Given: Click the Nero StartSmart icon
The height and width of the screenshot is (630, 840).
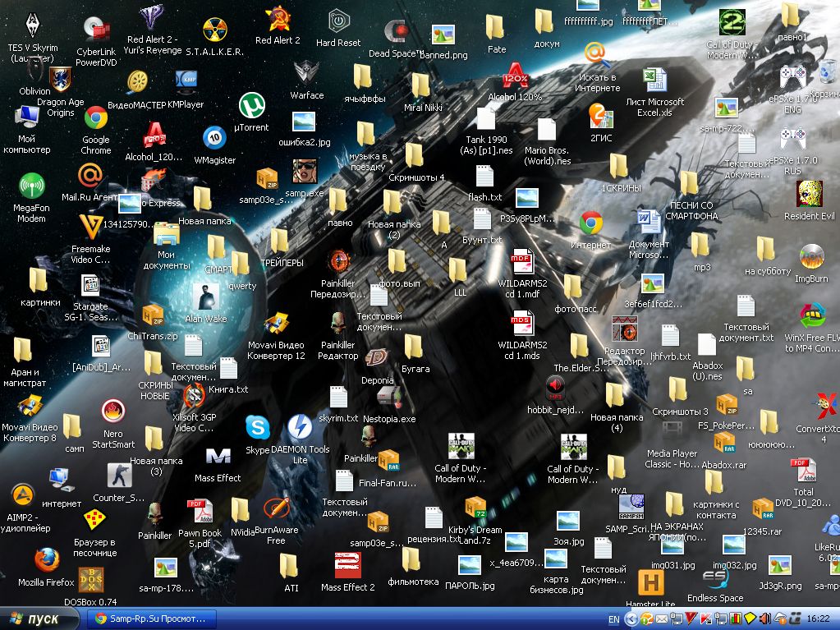Looking at the screenshot, I should pyautogui.click(x=113, y=412).
